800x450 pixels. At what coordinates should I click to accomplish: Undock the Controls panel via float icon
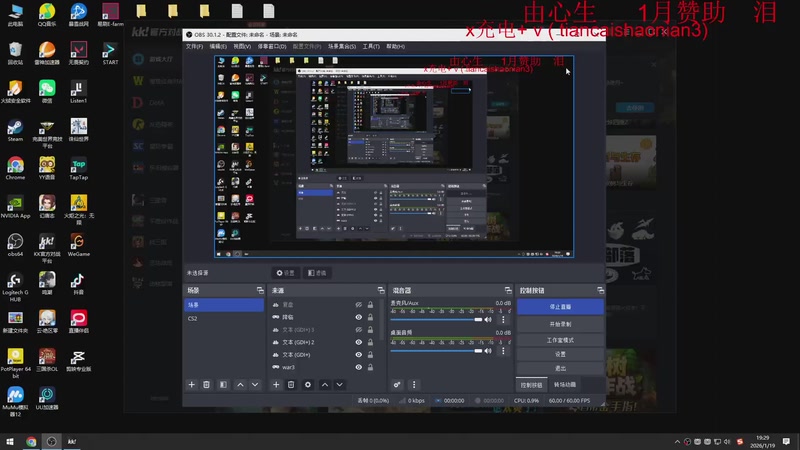(601, 290)
